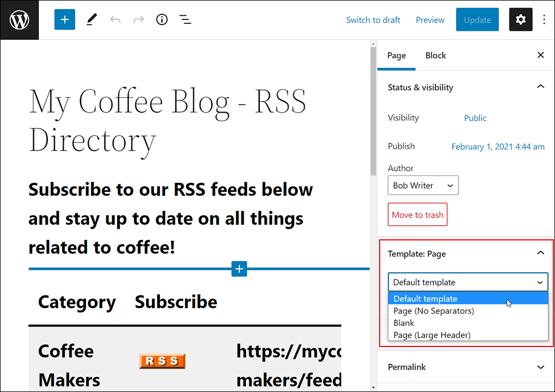Image resolution: width=555 pixels, height=392 pixels.
Task: Open the block list view
Action: pyautogui.click(x=185, y=19)
